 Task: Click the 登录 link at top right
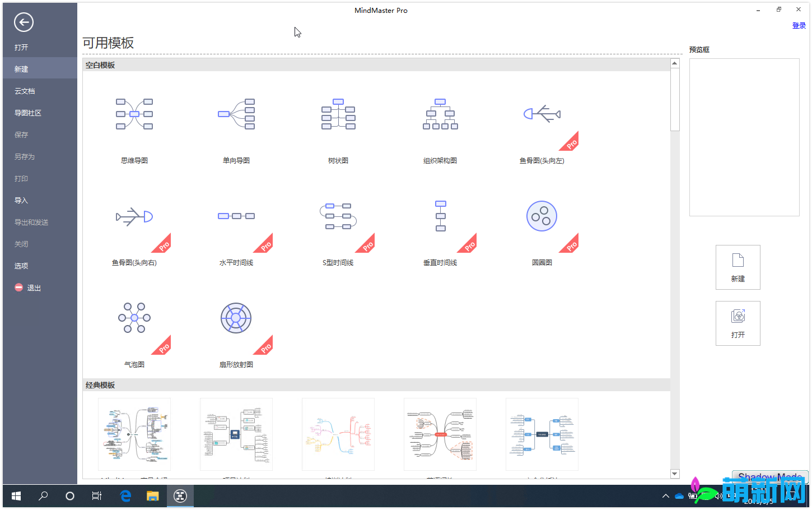799,25
